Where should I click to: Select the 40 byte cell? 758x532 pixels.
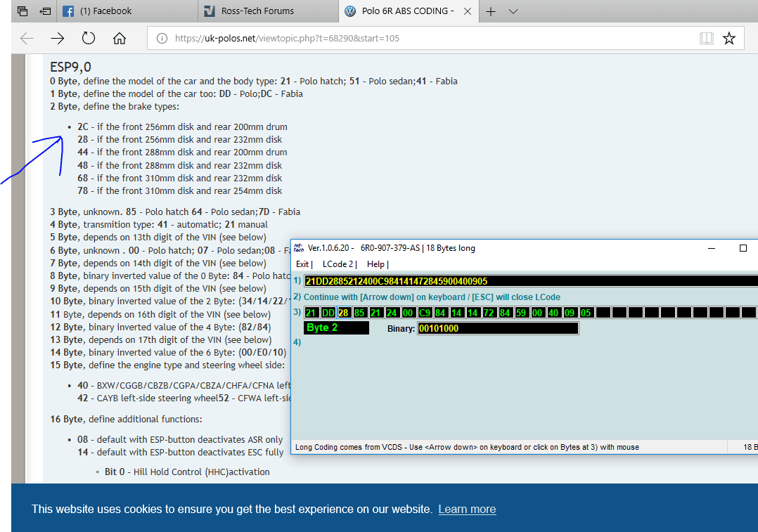pos(553,313)
